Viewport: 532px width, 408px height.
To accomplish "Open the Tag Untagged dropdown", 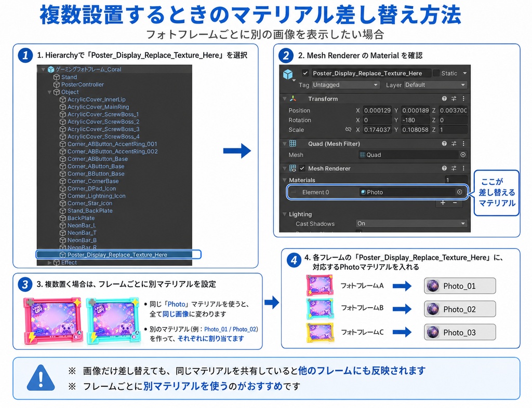I will pos(345,85).
